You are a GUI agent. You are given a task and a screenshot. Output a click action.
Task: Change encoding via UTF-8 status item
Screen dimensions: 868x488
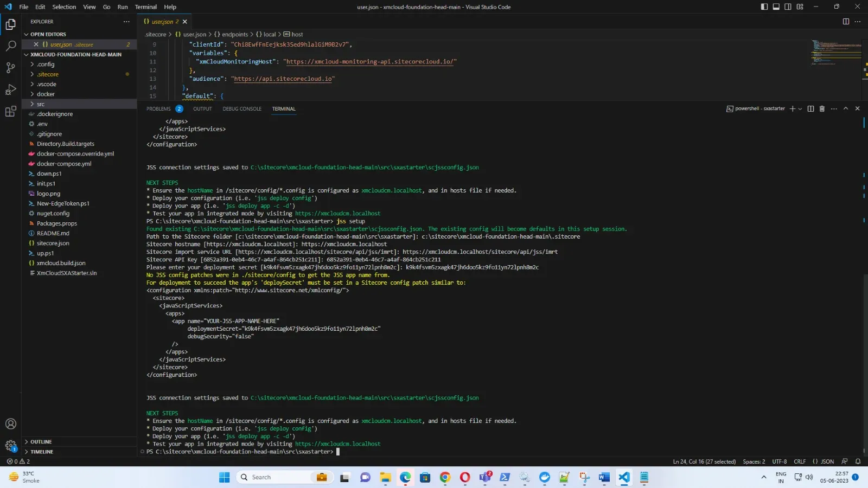pos(779,461)
